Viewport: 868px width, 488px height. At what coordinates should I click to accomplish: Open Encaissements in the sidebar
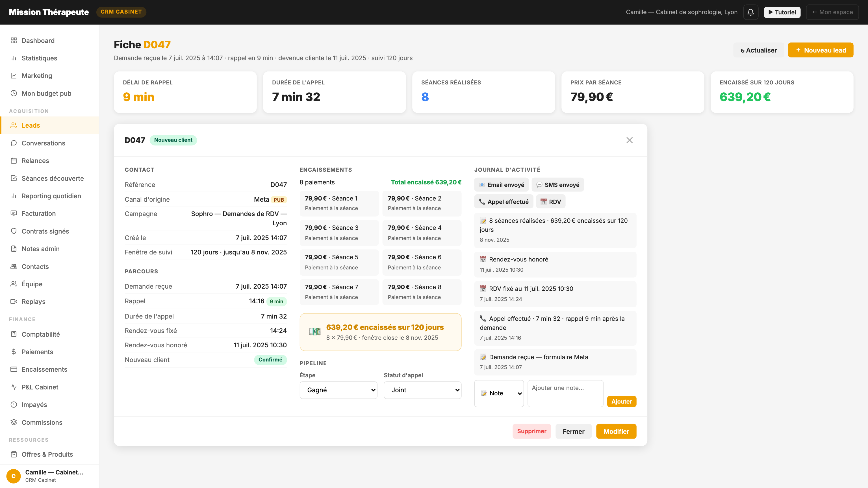click(x=49, y=369)
